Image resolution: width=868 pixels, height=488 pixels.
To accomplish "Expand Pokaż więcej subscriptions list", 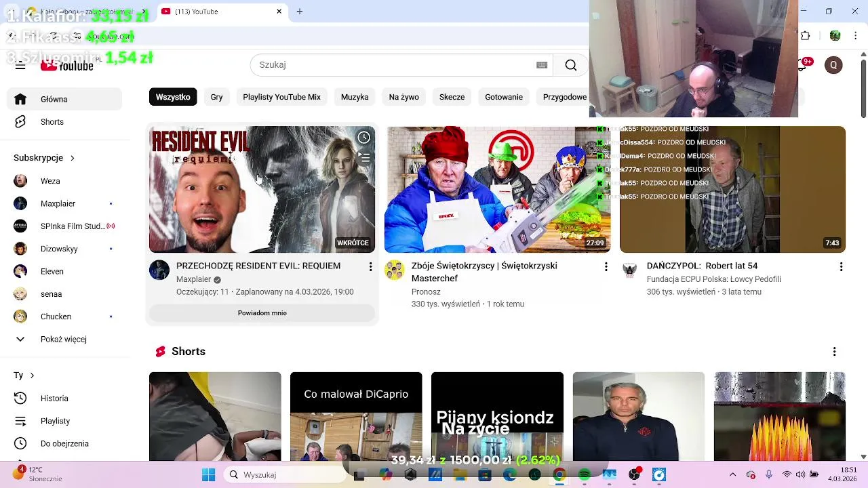I will [64, 340].
